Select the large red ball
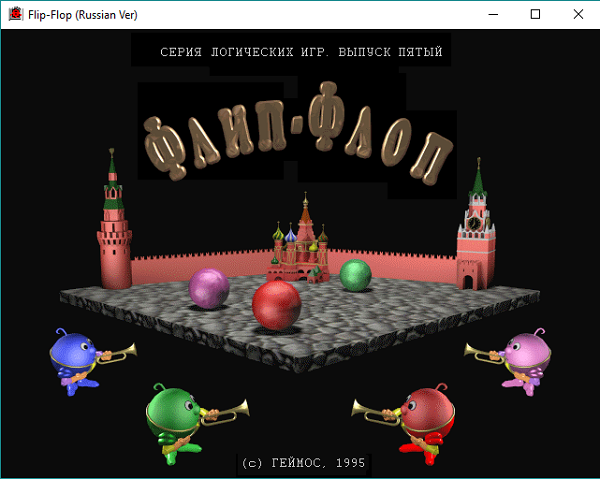The width and height of the screenshot is (600, 479). coord(277,305)
